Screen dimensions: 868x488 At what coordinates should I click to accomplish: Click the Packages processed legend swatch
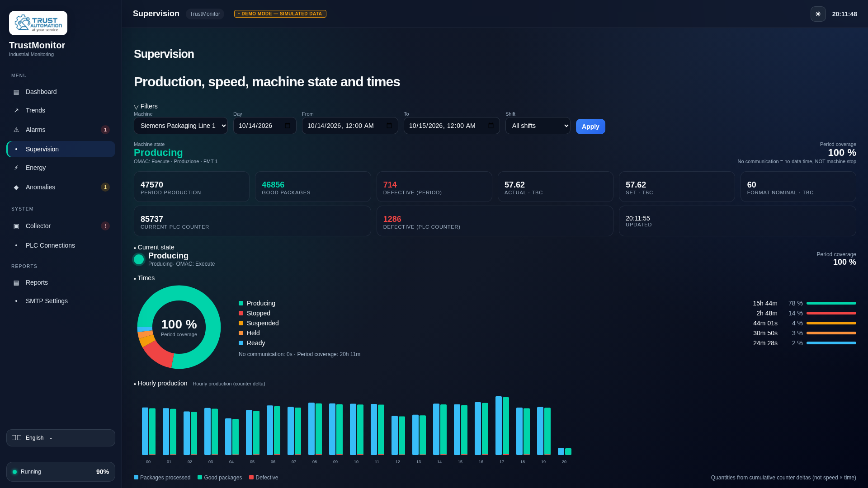[x=136, y=478]
